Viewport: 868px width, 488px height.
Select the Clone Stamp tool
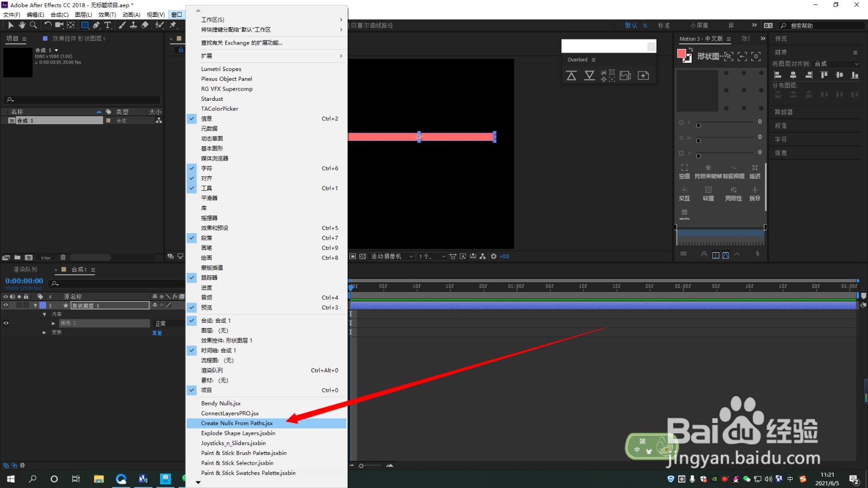point(133,25)
